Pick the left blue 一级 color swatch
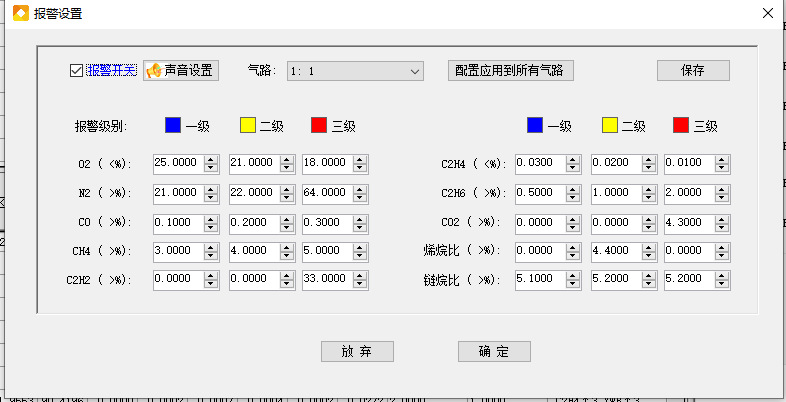 point(173,125)
